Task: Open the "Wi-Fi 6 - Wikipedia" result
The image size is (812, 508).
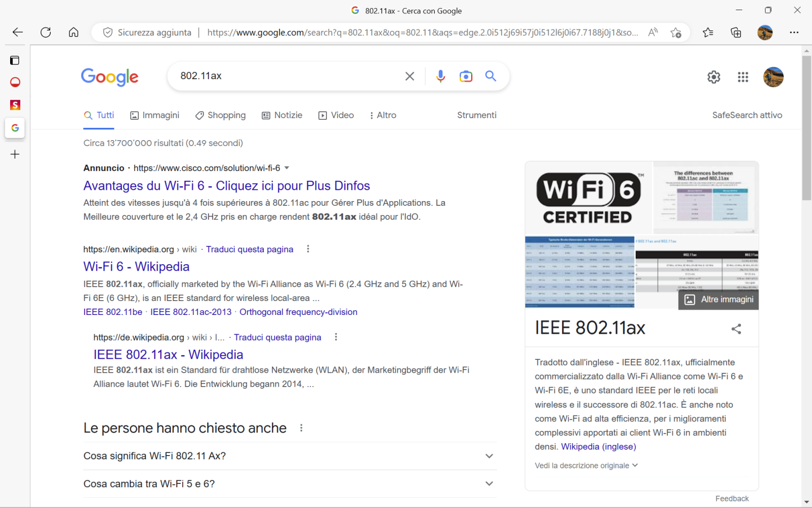Action: click(x=136, y=266)
